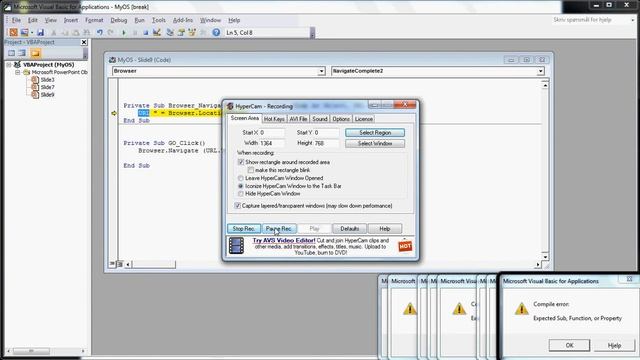Open the Debug menu

(119, 20)
